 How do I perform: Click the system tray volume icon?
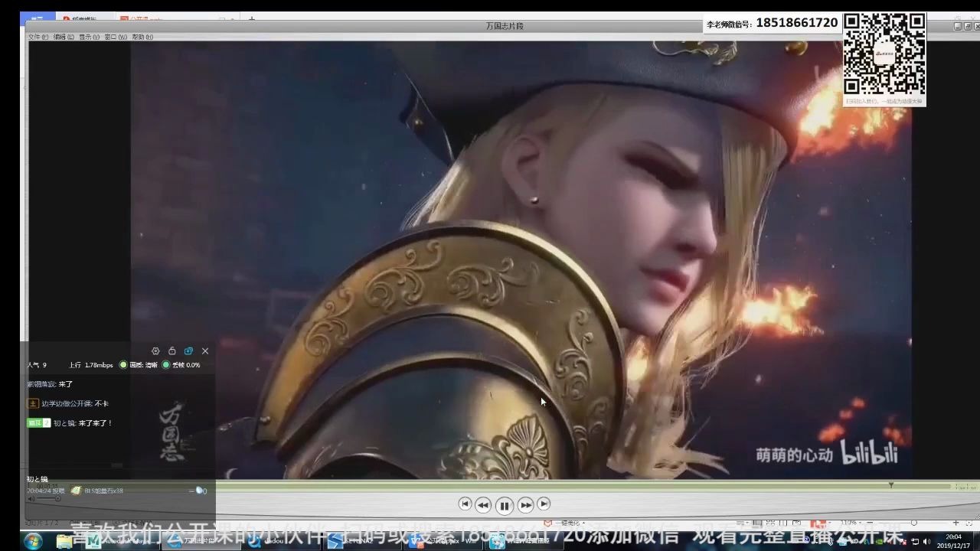[x=928, y=542]
